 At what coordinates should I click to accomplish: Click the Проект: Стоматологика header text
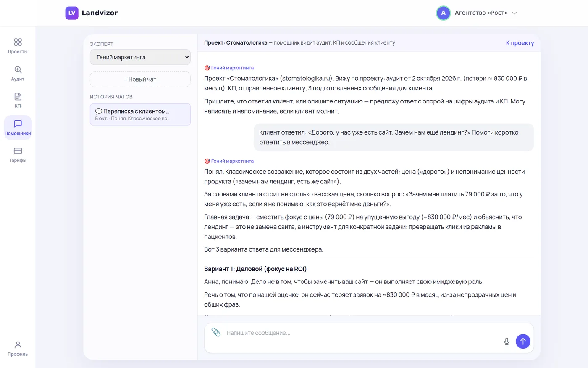click(236, 43)
